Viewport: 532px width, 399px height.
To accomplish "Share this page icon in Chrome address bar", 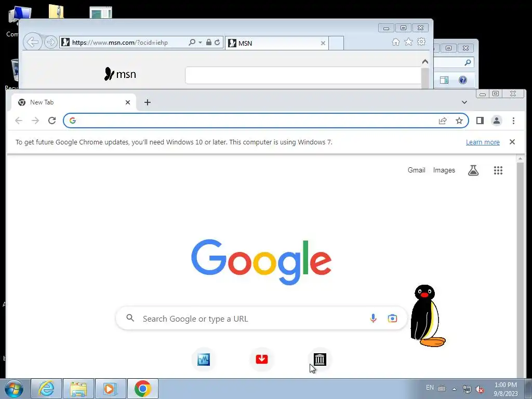I will coord(443,121).
